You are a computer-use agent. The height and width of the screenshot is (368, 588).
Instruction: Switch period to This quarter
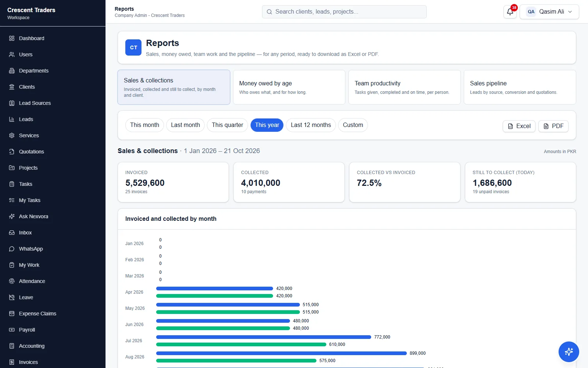coord(227,125)
